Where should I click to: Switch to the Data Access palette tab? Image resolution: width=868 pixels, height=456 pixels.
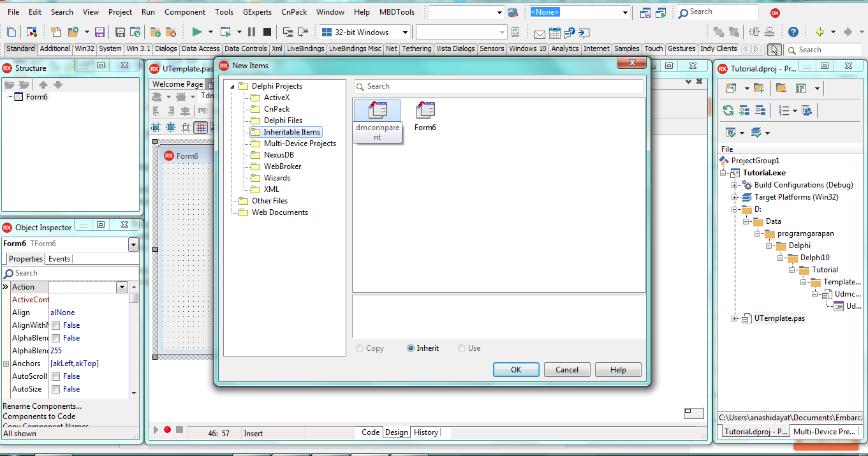pos(200,48)
